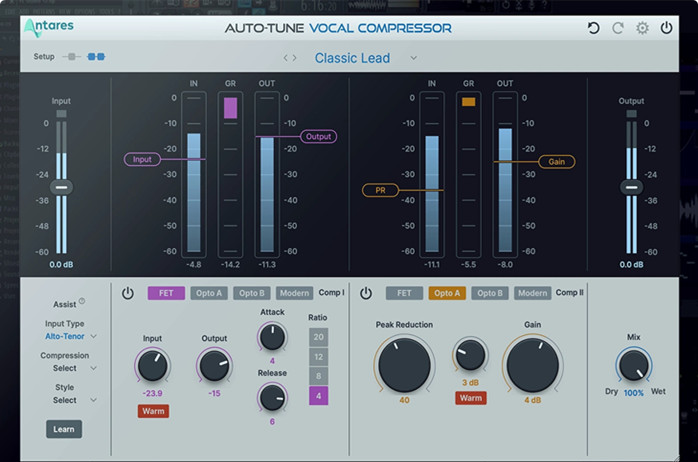Toggle Comp II power button
The image size is (698, 462).
(366, 293)
